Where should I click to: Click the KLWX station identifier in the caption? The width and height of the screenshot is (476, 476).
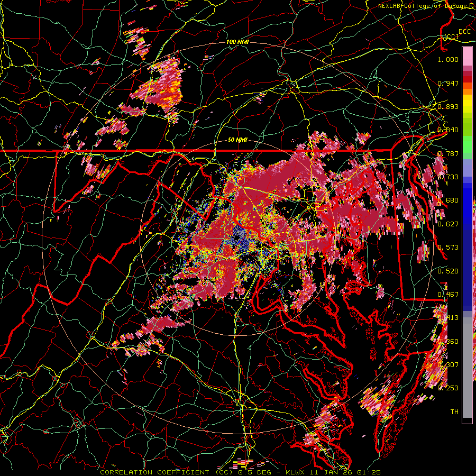pos(295,472)
